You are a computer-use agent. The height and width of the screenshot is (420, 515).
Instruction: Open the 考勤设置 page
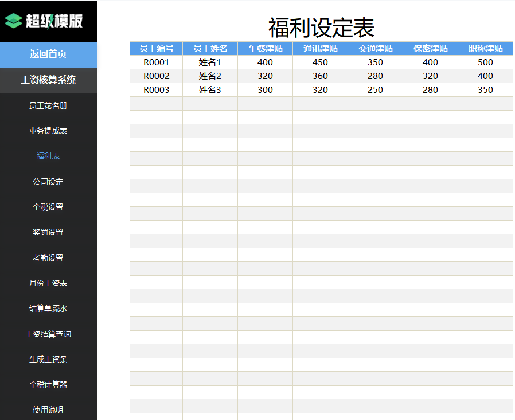(49, 258)
